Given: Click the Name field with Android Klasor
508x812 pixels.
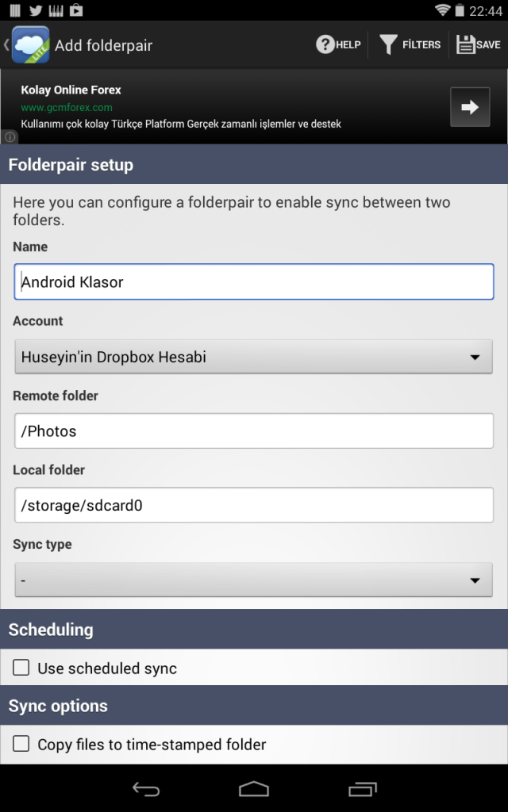Looking at the screenshot, I should (254, 282).
